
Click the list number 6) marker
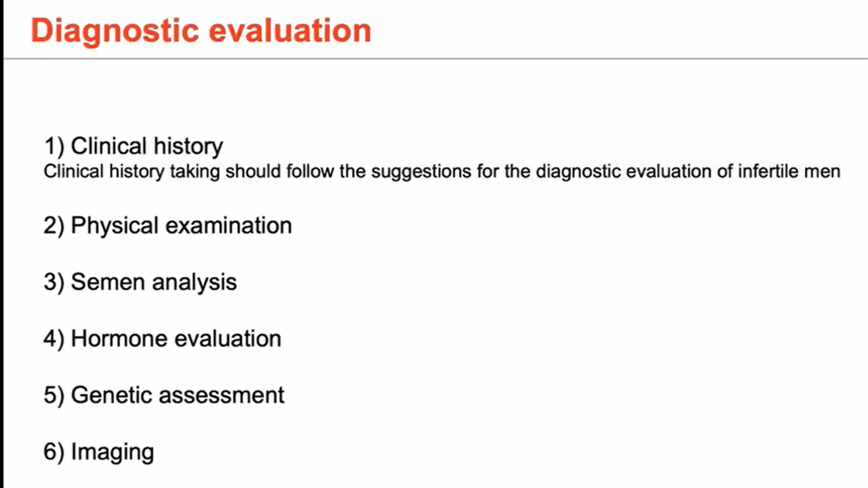point(54,452)
